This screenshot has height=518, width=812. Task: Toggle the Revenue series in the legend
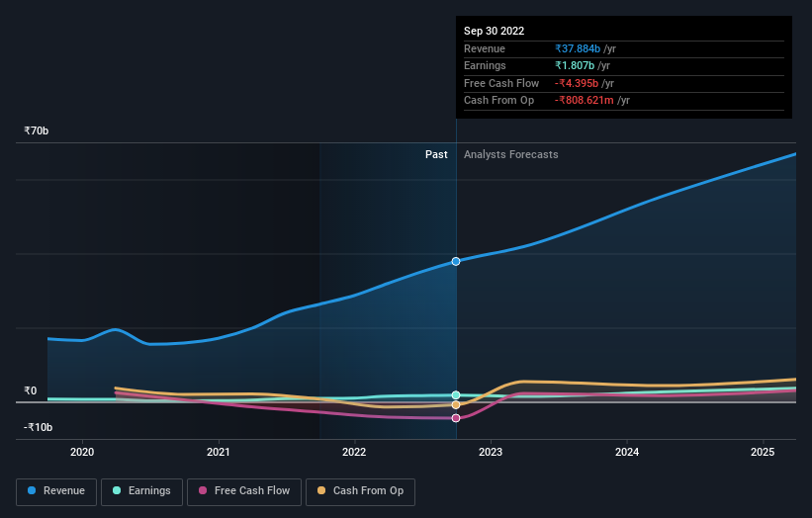click(x=56, y=491)
